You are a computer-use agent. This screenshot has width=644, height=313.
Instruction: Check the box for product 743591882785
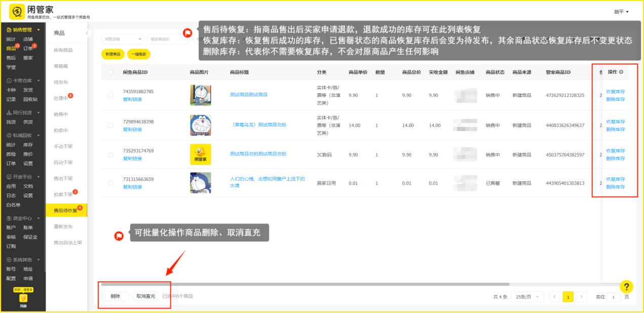(111, 95)
